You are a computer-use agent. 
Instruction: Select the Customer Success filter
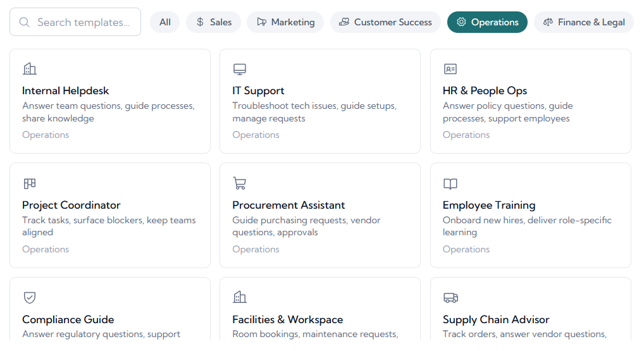click(385, 22)
